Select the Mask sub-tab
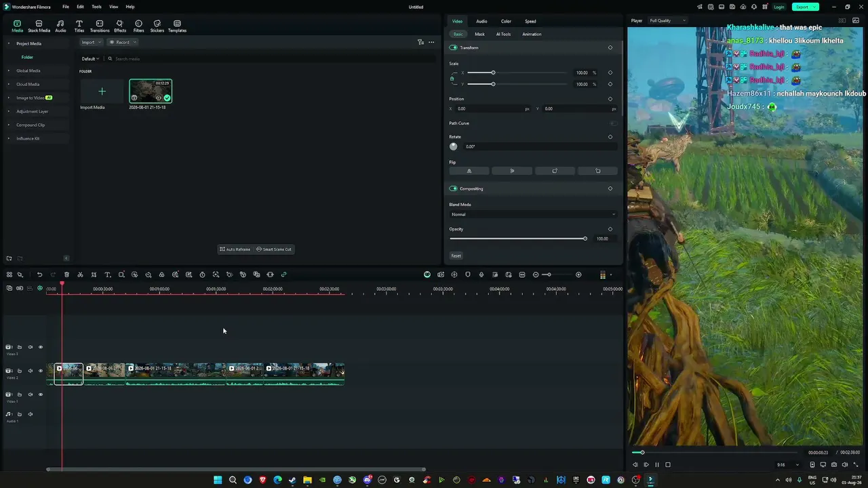The width and height of the screenshot is (868, 488). [x=480, y=34]
